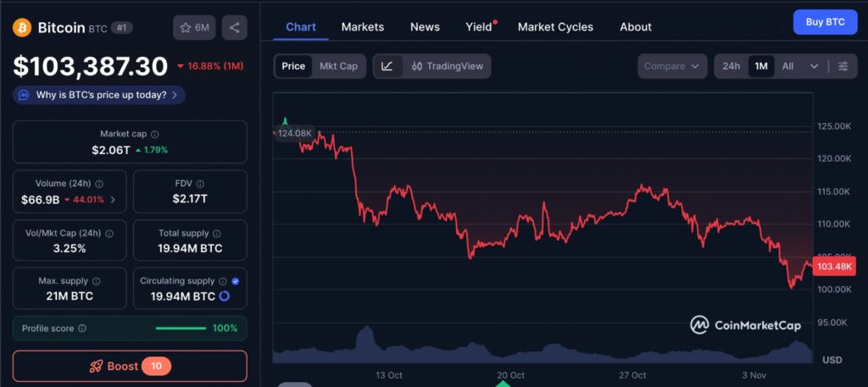868x387 pixels.
Task: Click the 125.00K axis price label
Action: [x=834, y=127]
